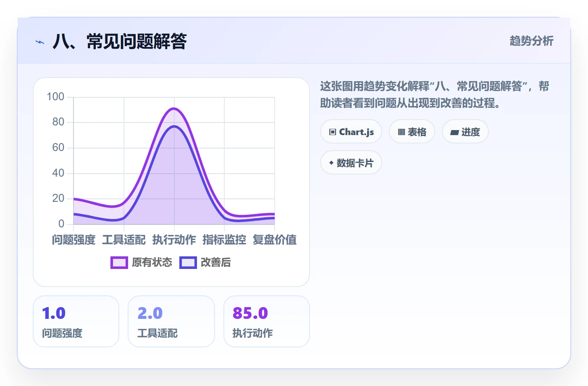588x386 pixels.
Task: Click the 85.0 value text
Action: pos(250,313)
